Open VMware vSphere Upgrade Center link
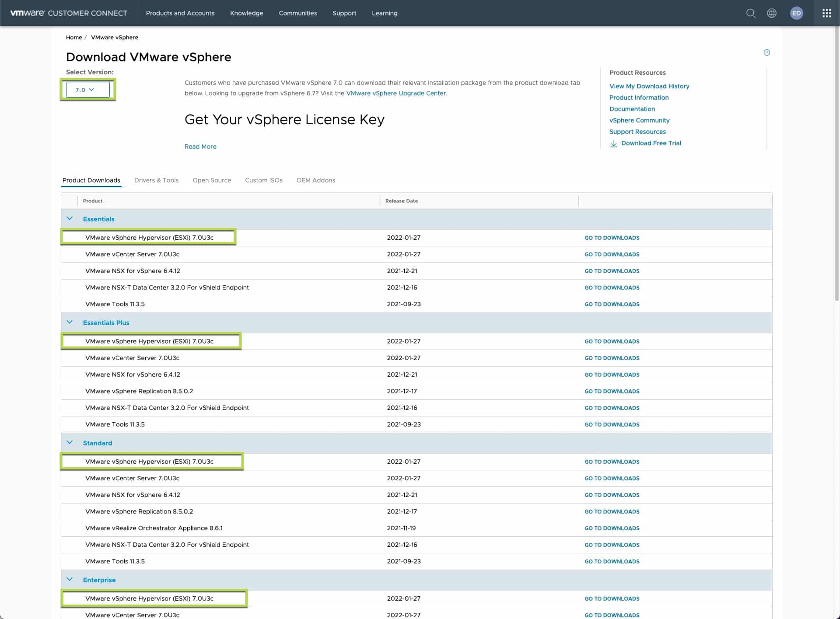The image size is (840, 619). coord(396,93)
